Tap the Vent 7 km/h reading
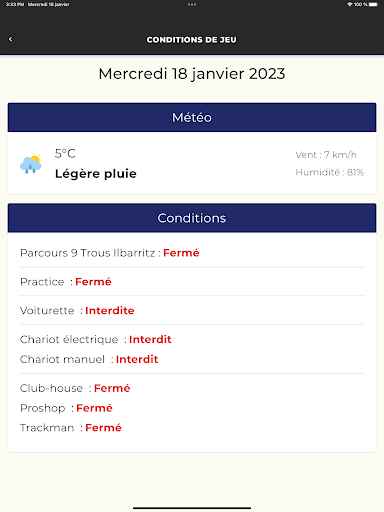The height and width of the screenshot is (512, 384). (326, 155)
